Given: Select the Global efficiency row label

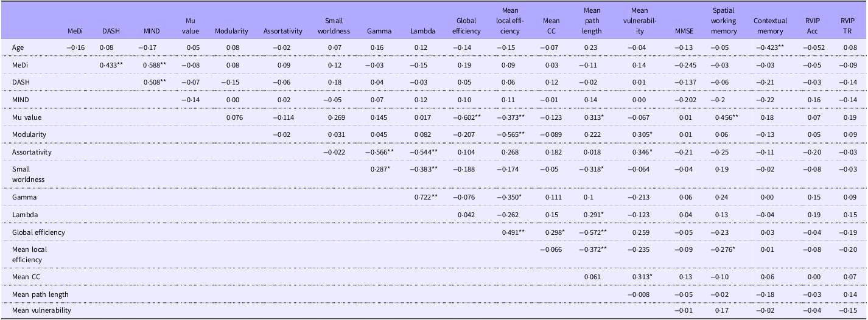Looking at the screenshot, I should coord(38,232).
